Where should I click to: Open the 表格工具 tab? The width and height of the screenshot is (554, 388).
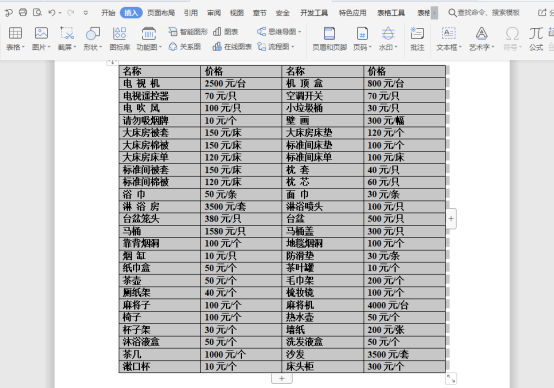pyautogui.click(x=391, y=13)
